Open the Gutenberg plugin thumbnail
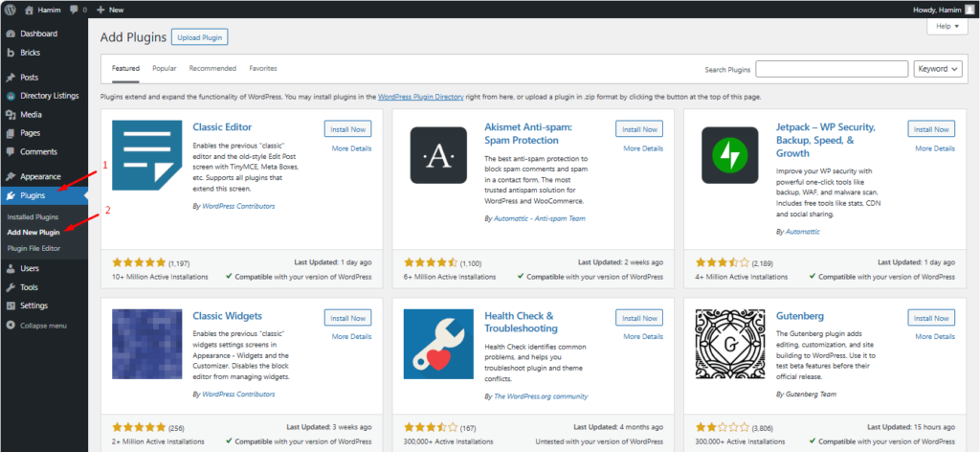The height and width of the screenshot is (452, 980). click(730, 344)
